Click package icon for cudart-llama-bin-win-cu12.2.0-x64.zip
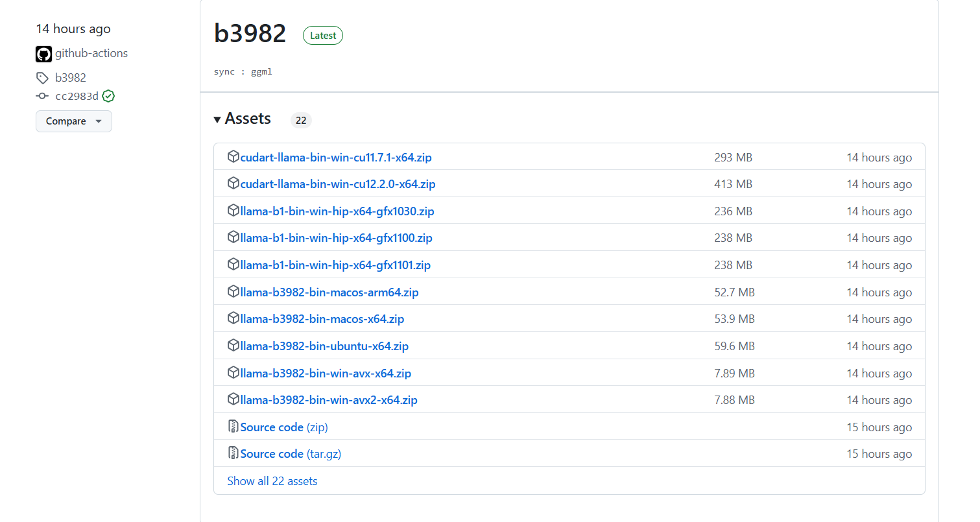Screen dimensions: 980x522 pyautogui.click(x=233, y=184)
